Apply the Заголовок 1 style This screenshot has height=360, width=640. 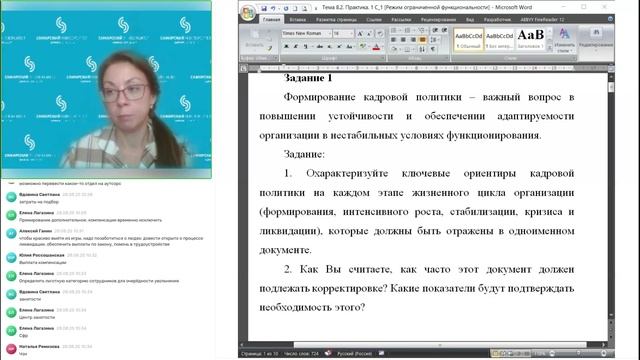tap(531, 40)
